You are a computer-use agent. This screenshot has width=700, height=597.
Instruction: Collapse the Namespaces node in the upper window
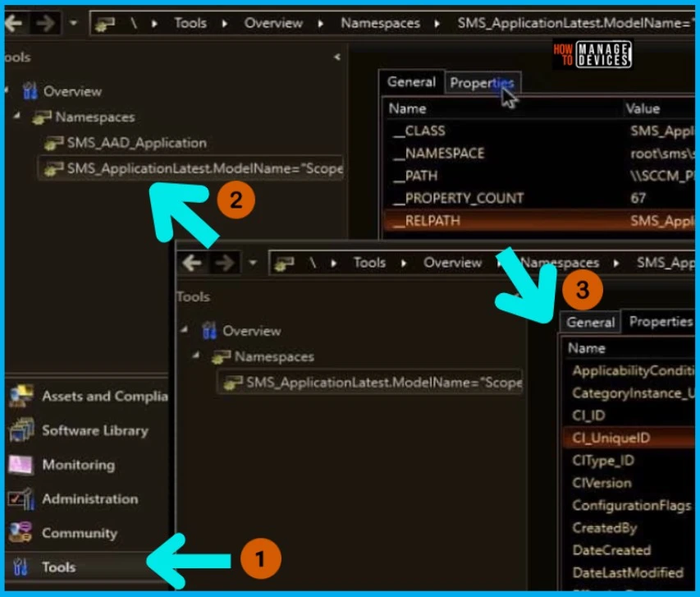pyautogui.click(x=17, y=116)
